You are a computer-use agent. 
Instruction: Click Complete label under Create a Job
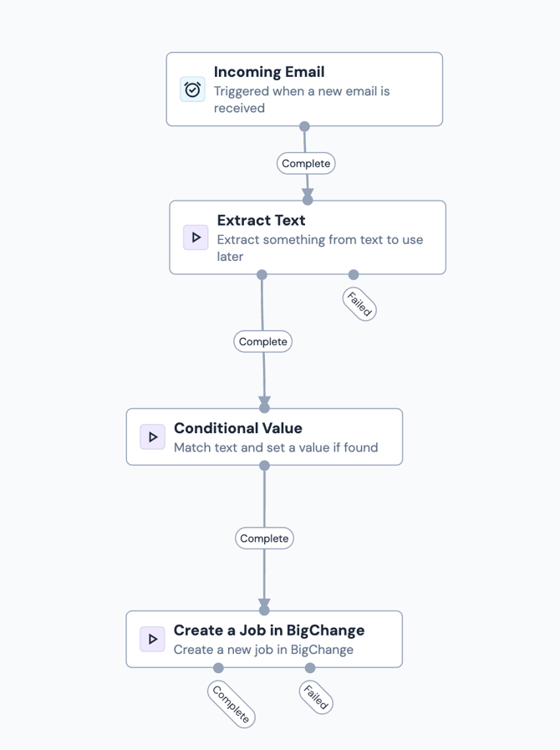[232, 704]
